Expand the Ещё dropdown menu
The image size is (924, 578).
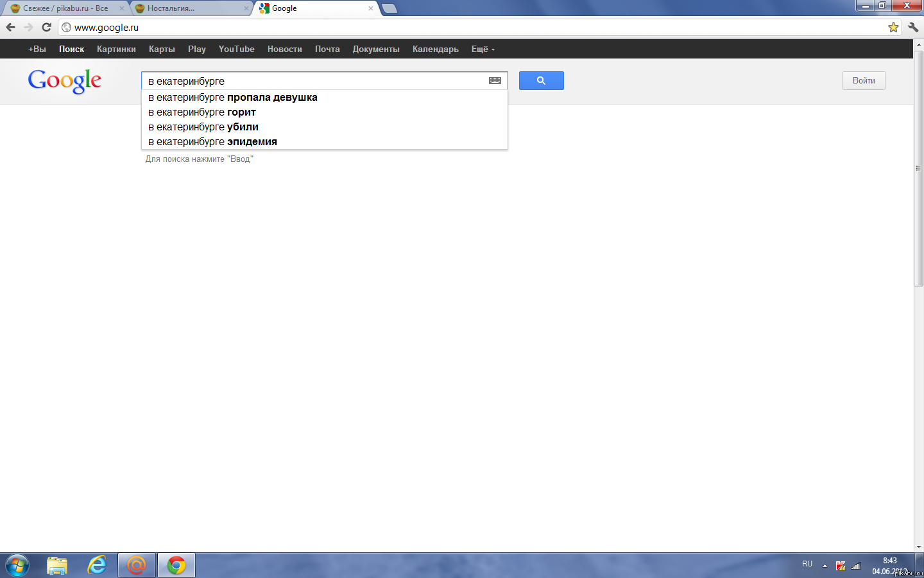483,49
